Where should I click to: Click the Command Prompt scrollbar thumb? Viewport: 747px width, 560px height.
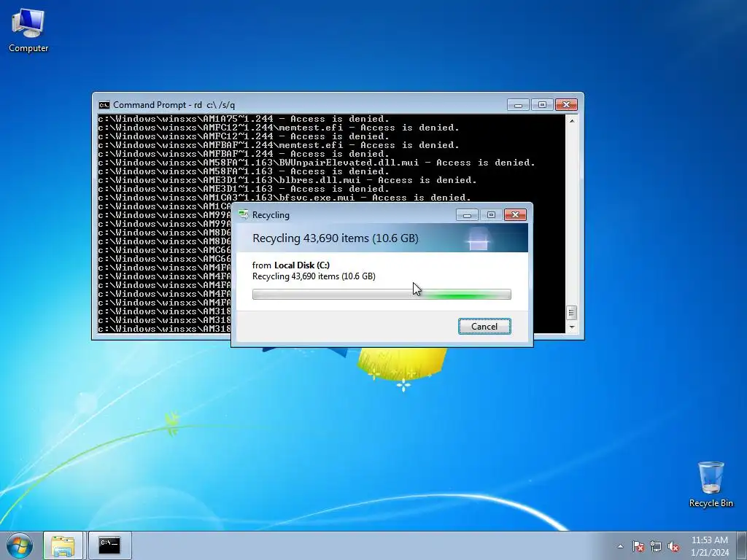pos(572,313)
